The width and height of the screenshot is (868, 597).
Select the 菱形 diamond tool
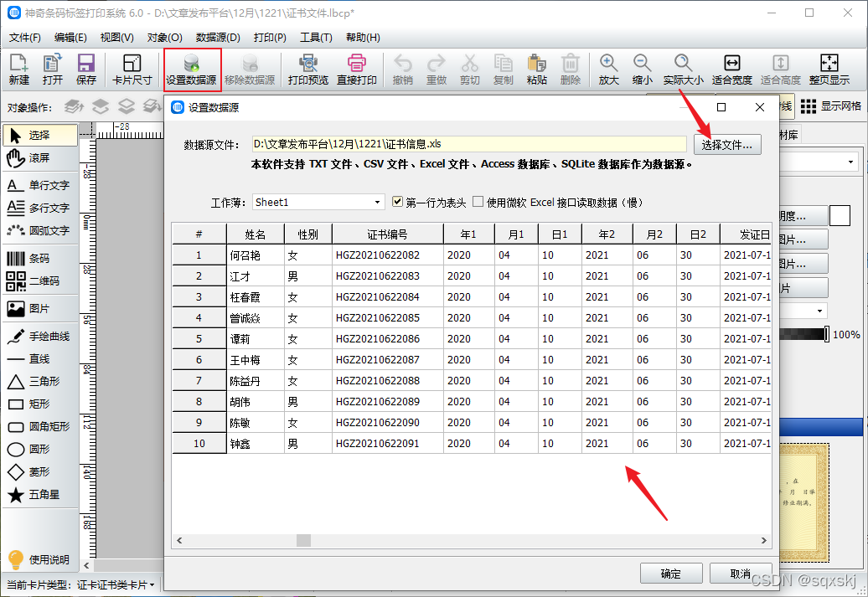coord(40,472)
